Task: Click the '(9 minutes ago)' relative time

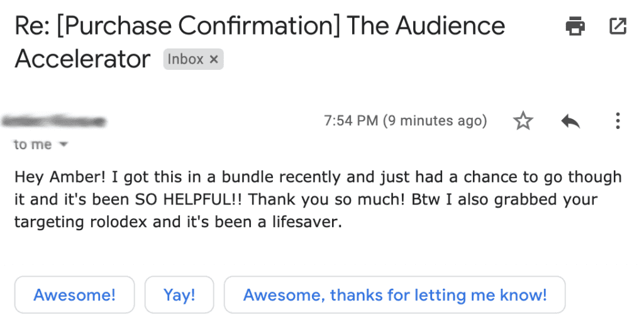Action: [x=435, y=121]
